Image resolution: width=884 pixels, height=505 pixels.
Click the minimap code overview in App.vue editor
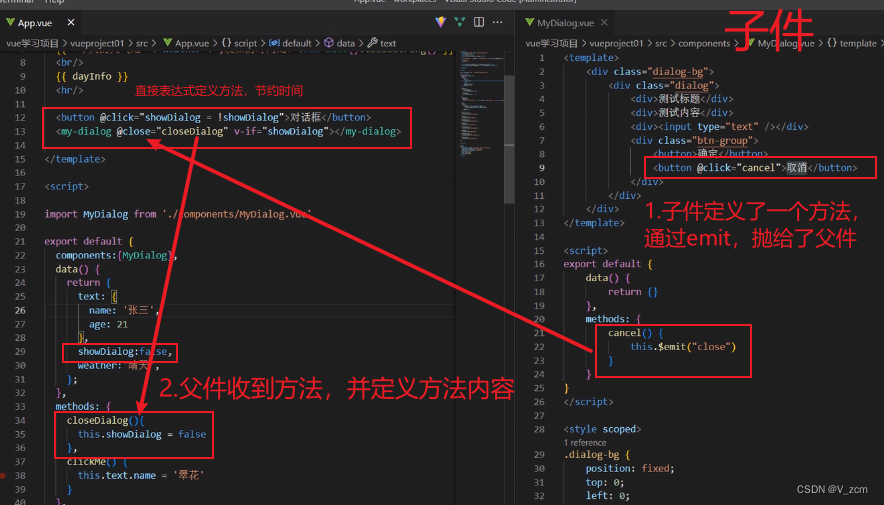480,104
